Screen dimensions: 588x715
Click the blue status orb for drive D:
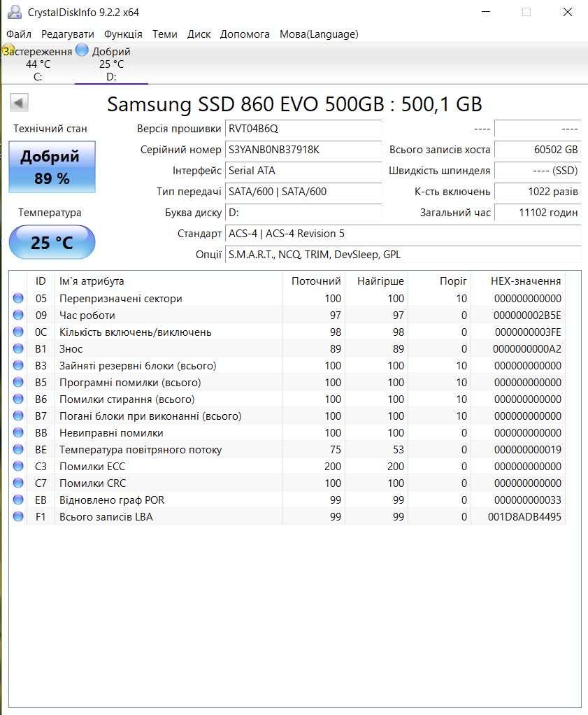pyautogui.click(x=82, y=50)
